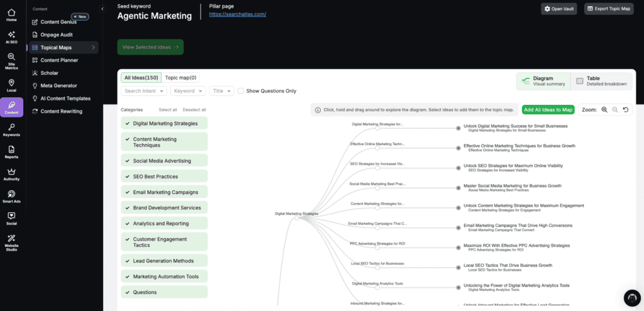This screenshot has width=644, height=311.
Task: Enable Show Questions Only checkbox
Action: tap(241, 90)
